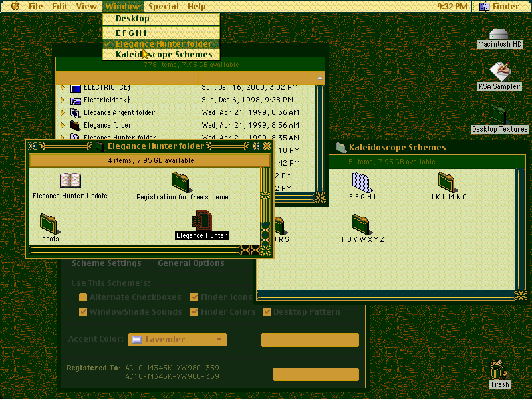Choose Elegance Hunter folder in Window menu
Viewport: 532px width, 399px height.
click(161, 44)
